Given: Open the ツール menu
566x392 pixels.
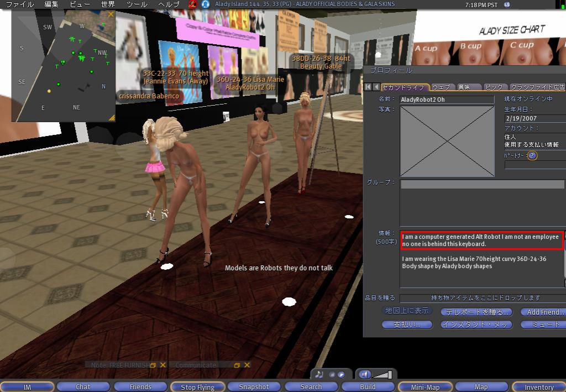Looking at the screenshot, I should click(137, 4).
